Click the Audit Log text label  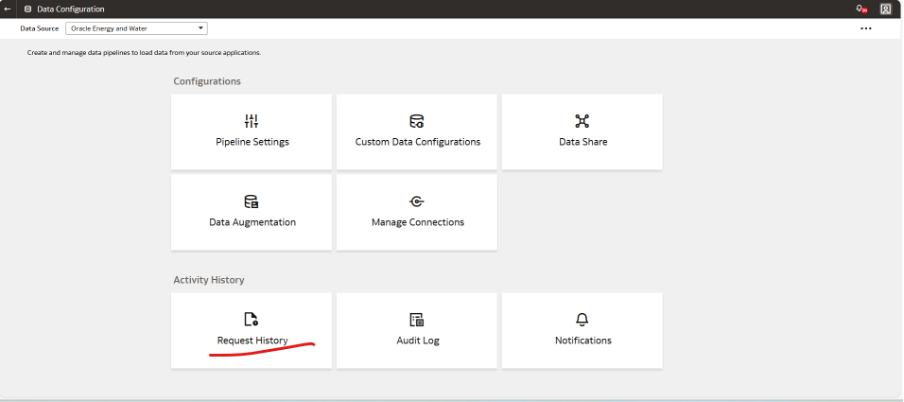(x=417, y=340)
